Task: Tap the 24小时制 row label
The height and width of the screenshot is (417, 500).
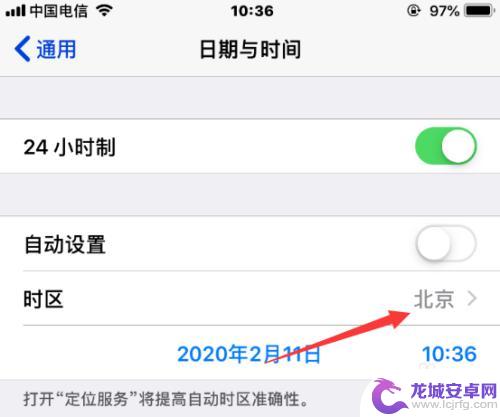Action: coord(70,147)
